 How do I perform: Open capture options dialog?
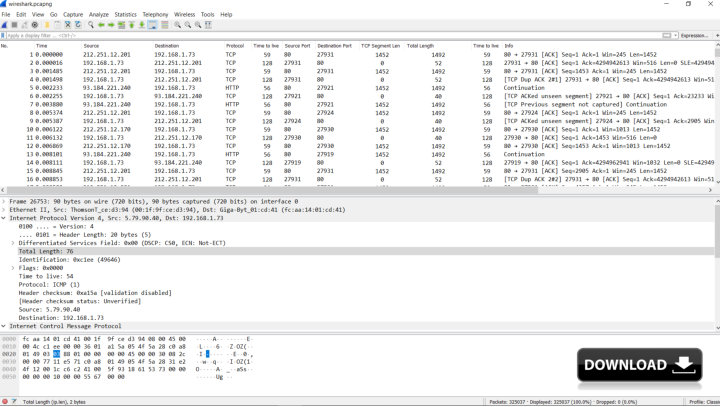(35, 25)
